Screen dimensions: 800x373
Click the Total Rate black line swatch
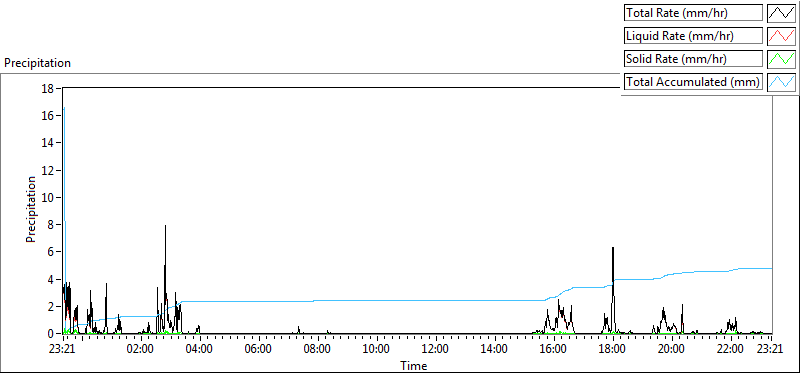782,13
